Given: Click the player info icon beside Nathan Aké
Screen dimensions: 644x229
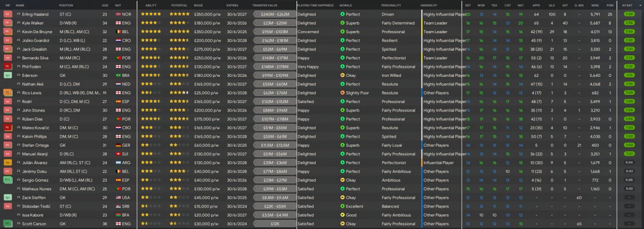Looking at the screenshot, I should click(x=19, y=84).
